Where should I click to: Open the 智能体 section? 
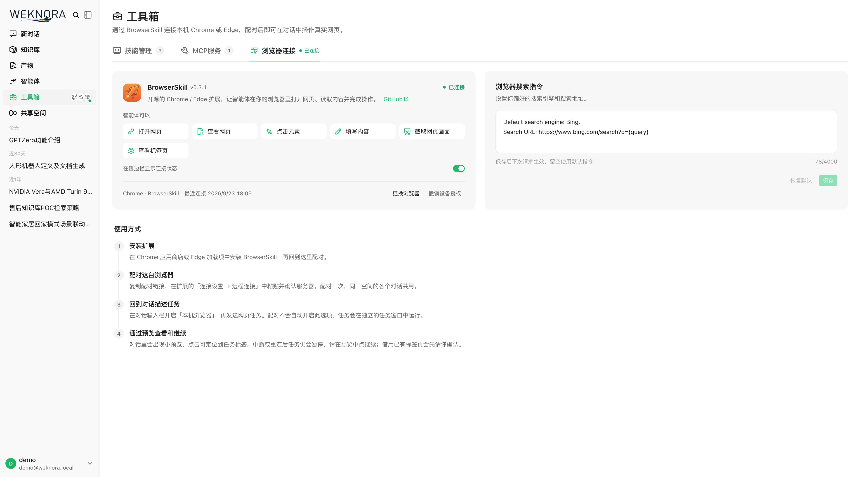click(50, 81)
